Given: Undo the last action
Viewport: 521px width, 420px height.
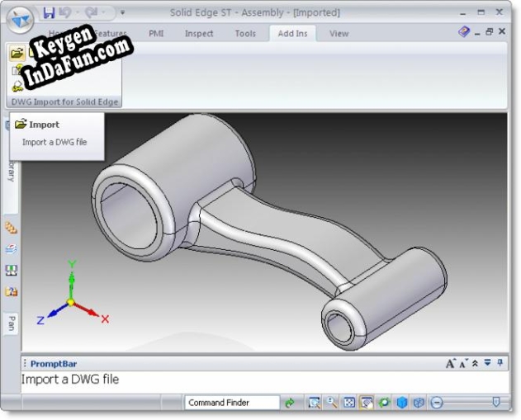Looking at the screenshot, I should (65, 13).
